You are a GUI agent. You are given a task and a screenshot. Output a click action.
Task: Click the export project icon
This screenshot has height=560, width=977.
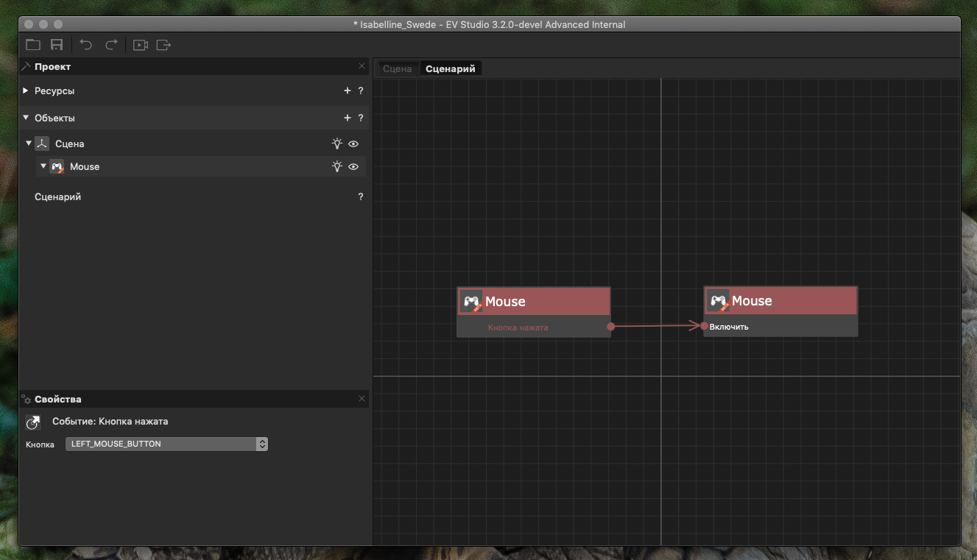tap(163, 45)
